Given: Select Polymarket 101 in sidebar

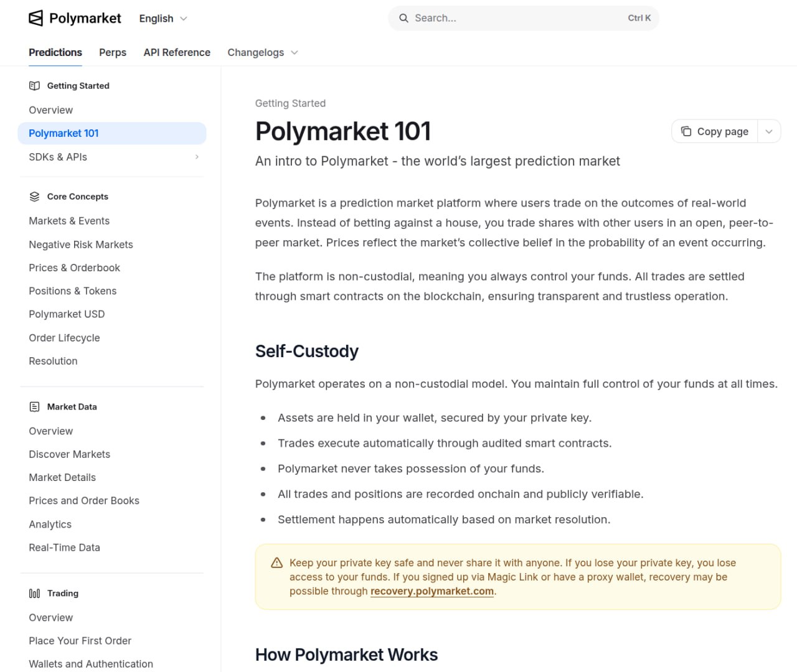Looking at the screenshot, I should coord(112,133).
